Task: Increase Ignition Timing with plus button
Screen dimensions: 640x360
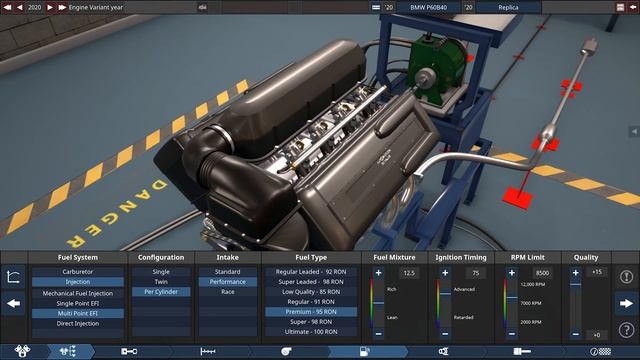Action: pyautogui.click(x=445, y=273)
